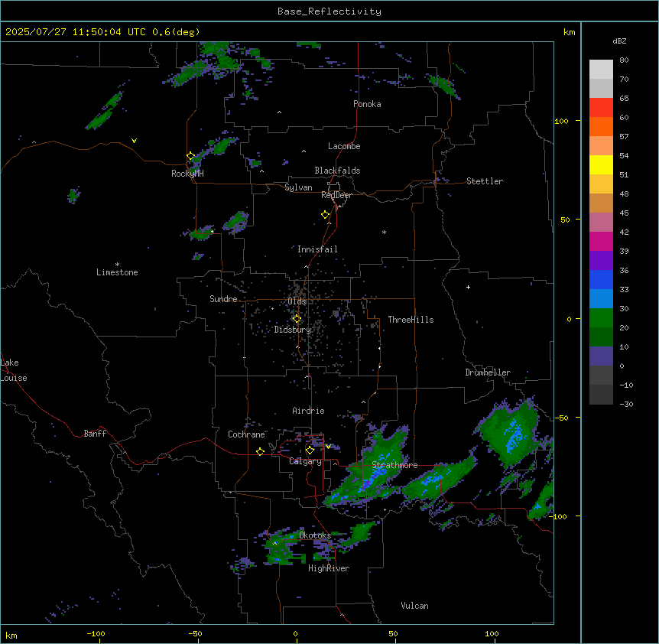Click the Vulcan town label
659x644 pixels.
(x=414, y=606)
